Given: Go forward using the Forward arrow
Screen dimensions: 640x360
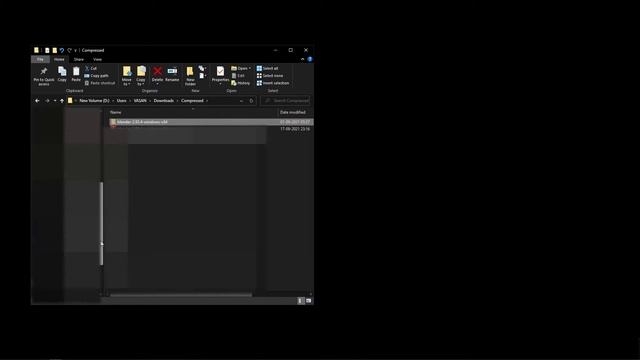Looking at the screenshot, I should coord(47,100).
